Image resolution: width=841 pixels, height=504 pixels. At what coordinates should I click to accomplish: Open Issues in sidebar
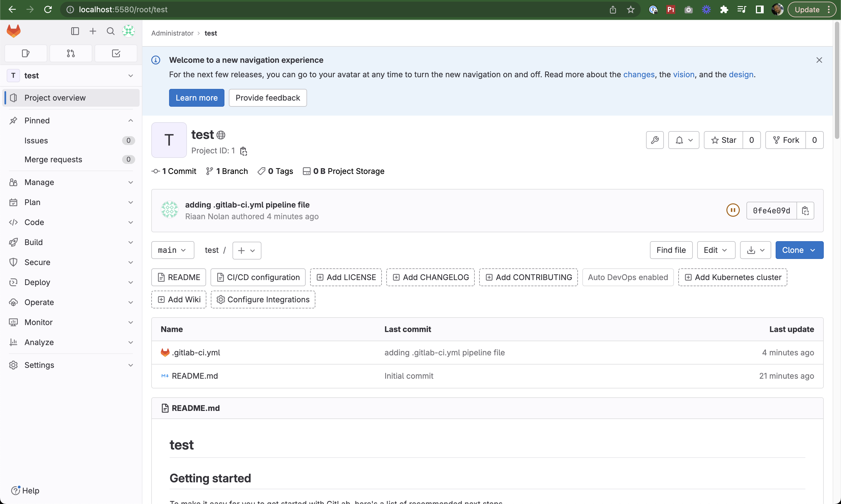[x=71, y=141]
